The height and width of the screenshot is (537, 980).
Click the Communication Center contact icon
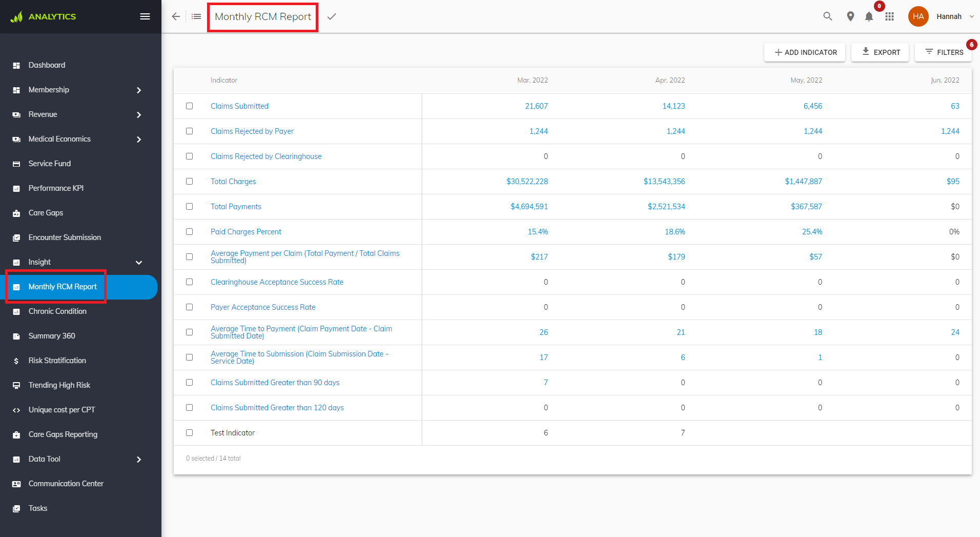[x=16, y=484]
